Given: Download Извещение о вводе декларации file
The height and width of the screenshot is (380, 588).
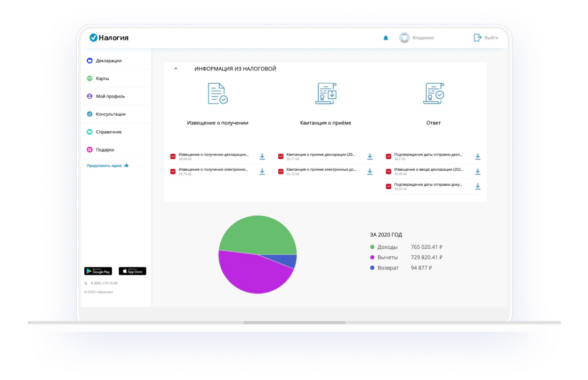Looking at the screenshot, I should coord(478,171).
